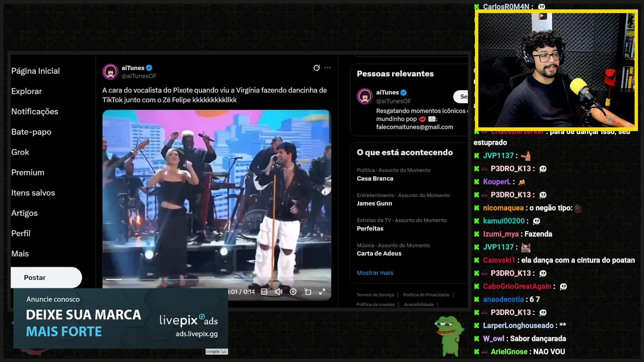Click chat username CaboGrioGreatAgain

click(517, 286)
